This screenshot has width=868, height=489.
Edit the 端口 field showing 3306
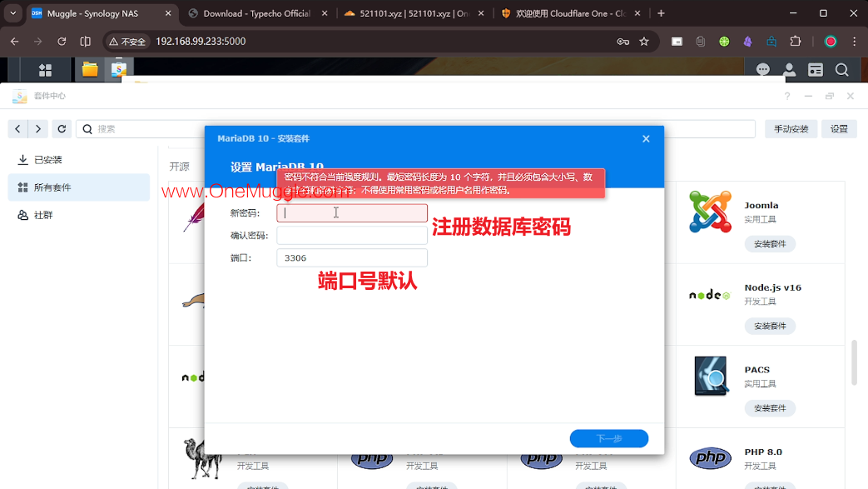coord(352,257)
